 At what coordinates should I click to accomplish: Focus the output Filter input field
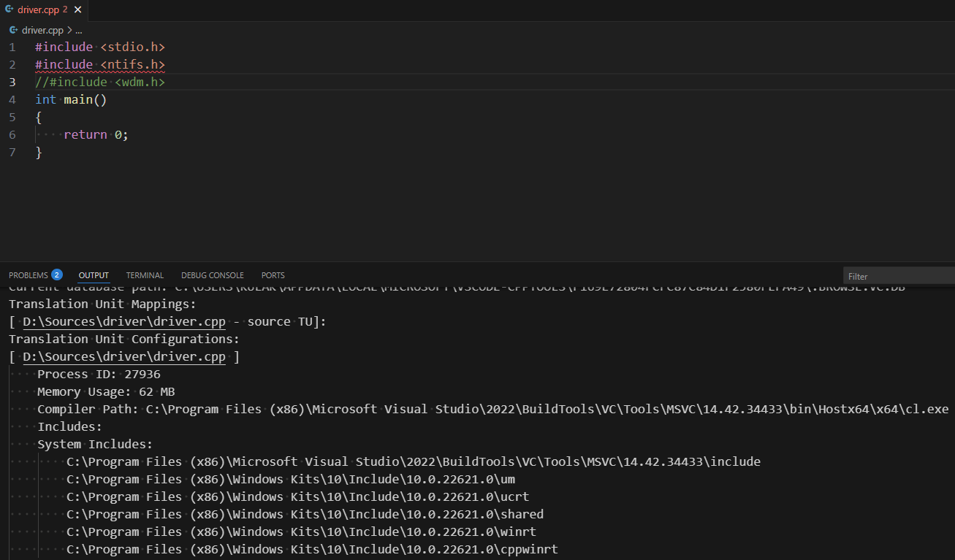[899, 276]
